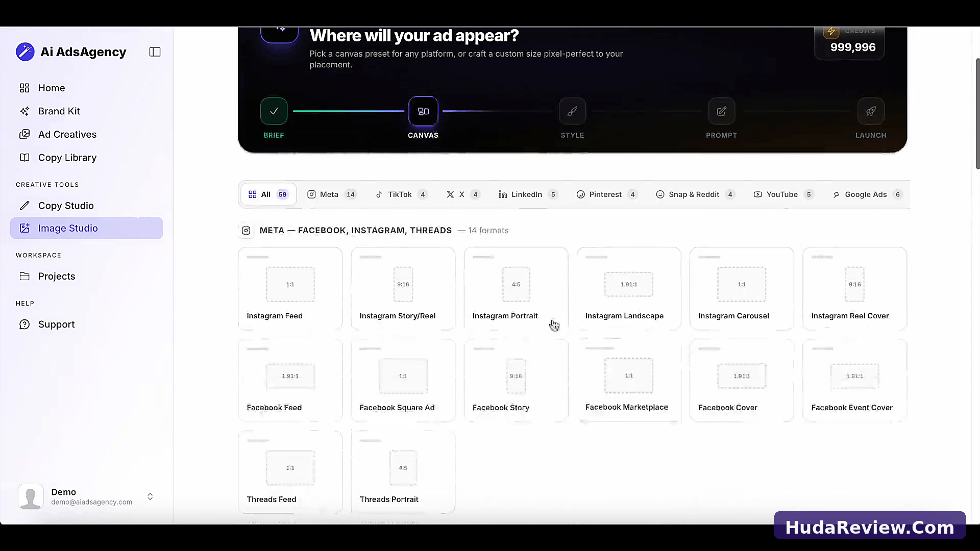Show LinkedIn canvas formats
This screenshot has height=551, width=980.
[528, 194]
